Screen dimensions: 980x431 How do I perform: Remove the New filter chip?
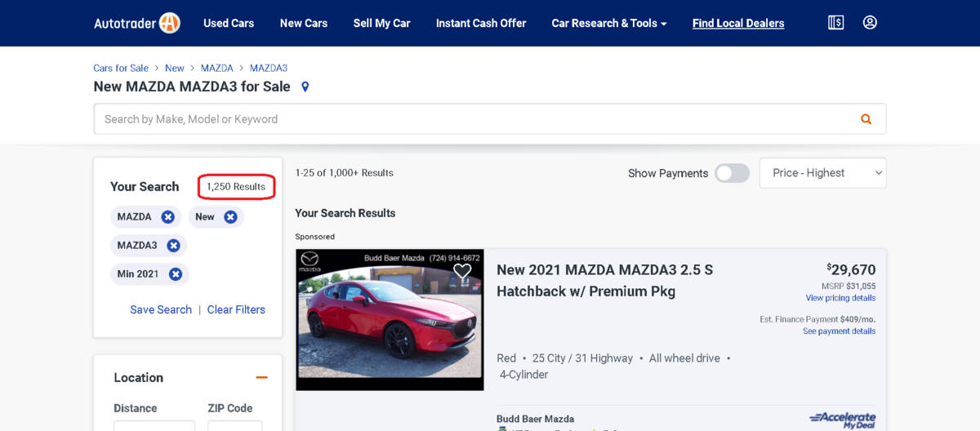[x=230, y=217]
